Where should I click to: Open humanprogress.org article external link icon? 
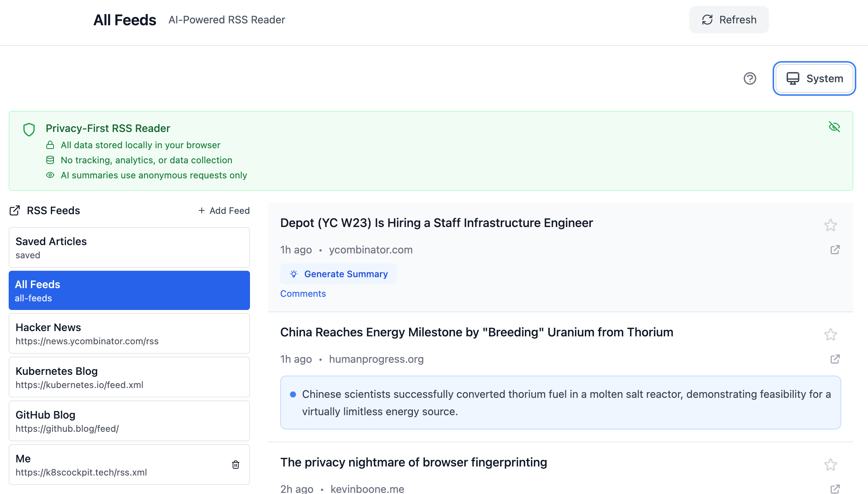[x=835, y=359]
